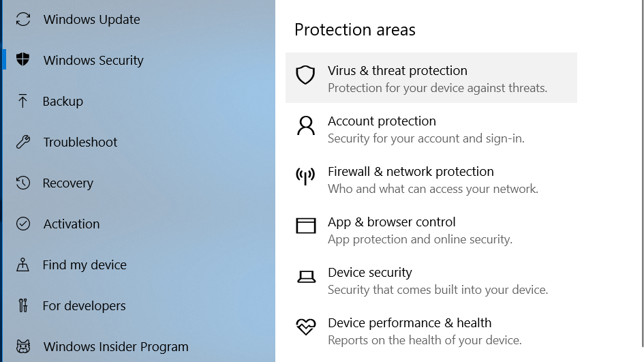Click the For developers tools icon
The width and height of the screenshot is (644, 362).
[23, 305]
